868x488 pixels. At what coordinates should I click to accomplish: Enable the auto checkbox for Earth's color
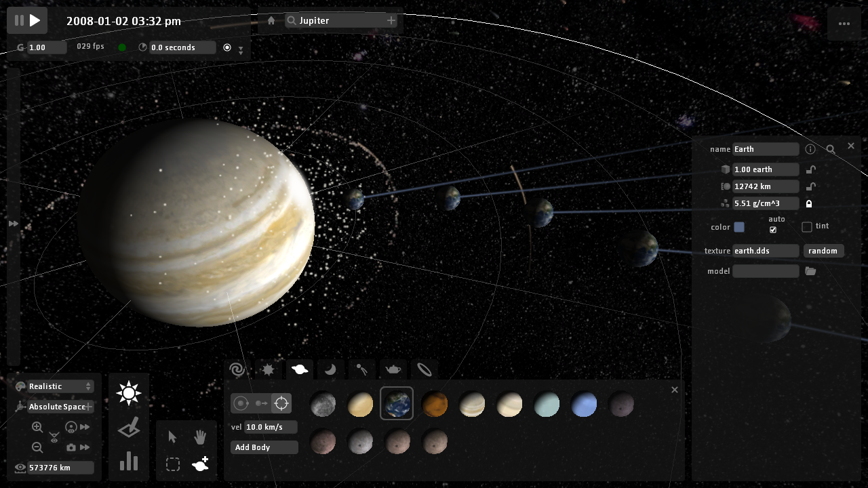tap(773, 230)
